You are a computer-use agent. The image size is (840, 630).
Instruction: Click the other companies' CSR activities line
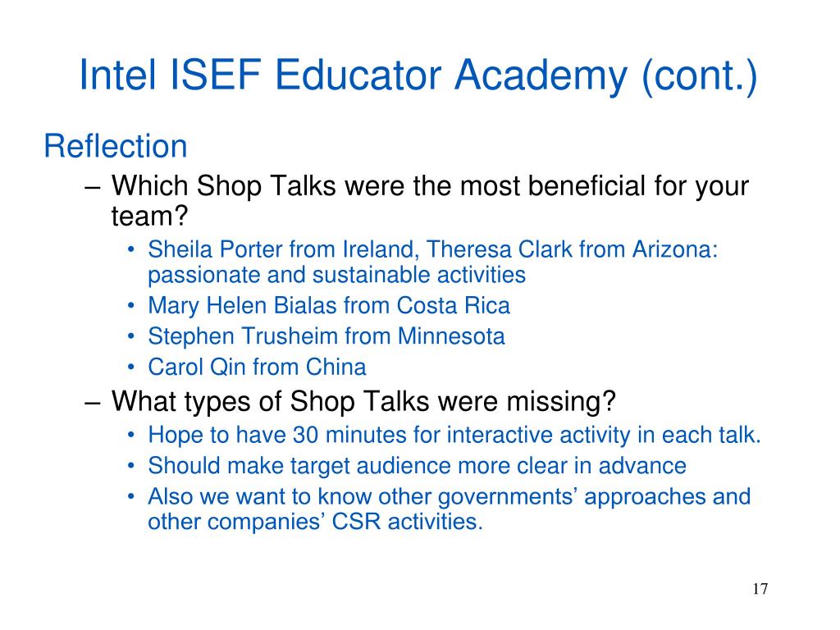[x=316, y=521]
